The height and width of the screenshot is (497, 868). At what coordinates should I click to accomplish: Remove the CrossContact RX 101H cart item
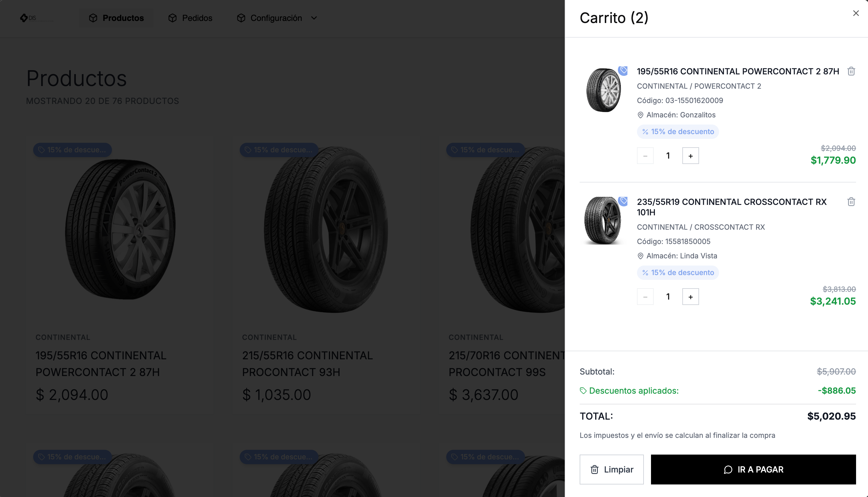851,202
